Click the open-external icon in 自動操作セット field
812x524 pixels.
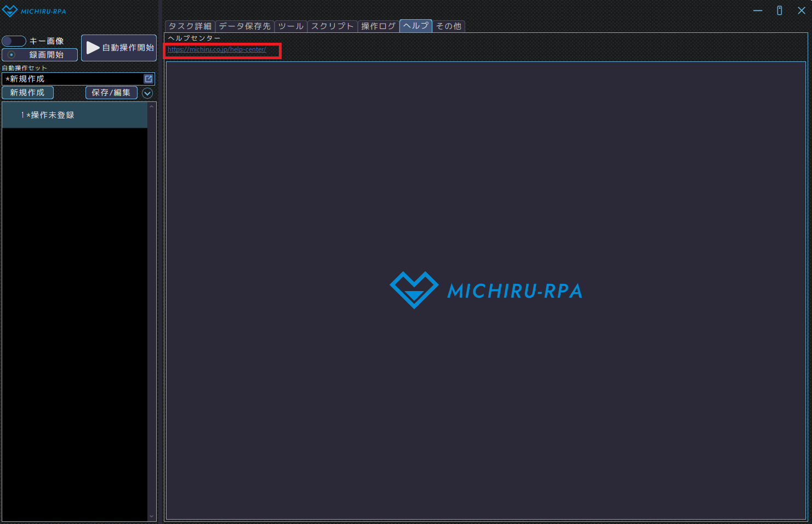(x=148, y=79)
